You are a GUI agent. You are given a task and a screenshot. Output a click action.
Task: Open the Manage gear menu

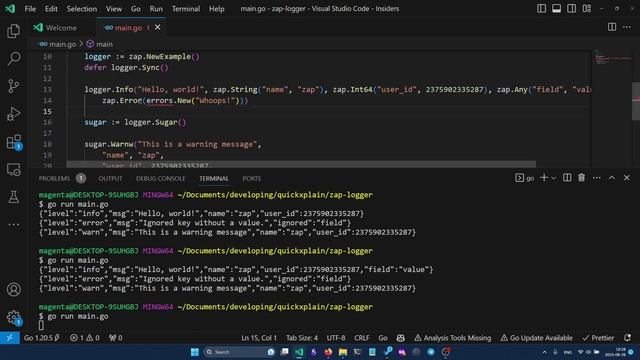coord(13,317)
